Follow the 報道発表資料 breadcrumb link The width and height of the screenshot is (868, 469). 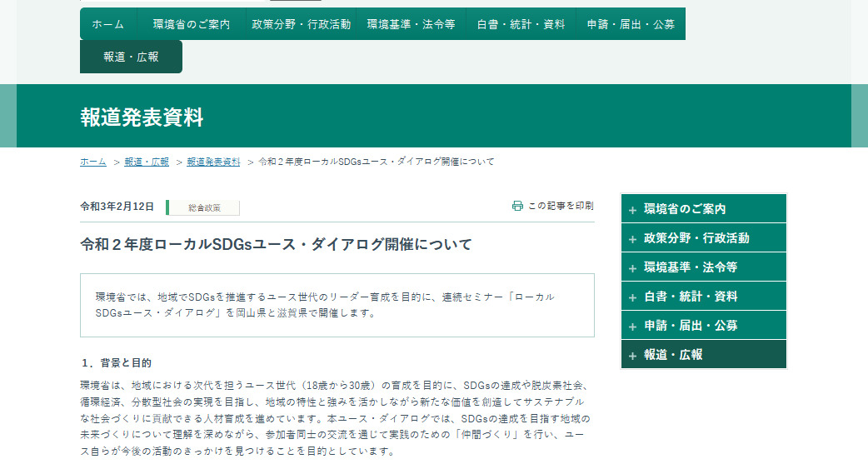click(x=213, y=162)
